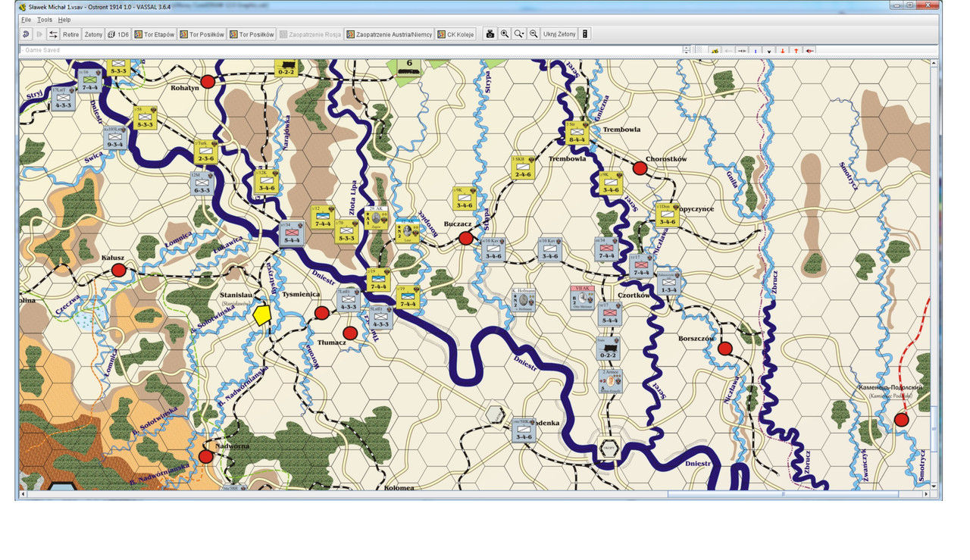Click the camera snapshot icon
The width and height of the screenshot is (970, 560).
[490, 34]
